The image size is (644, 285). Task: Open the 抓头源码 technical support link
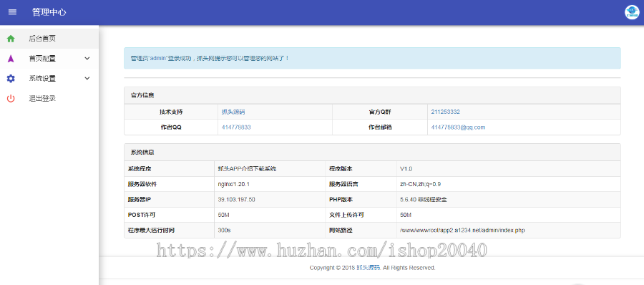[233, 112]
